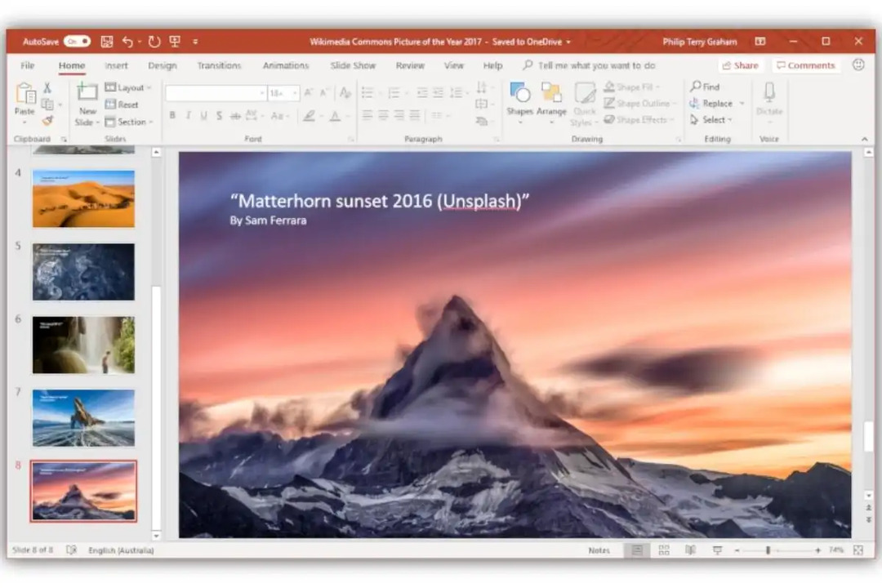Open the font size dropdown

pyautogui.click(x=295, y=93)
